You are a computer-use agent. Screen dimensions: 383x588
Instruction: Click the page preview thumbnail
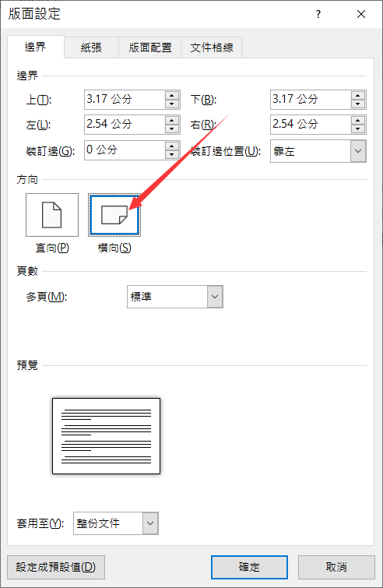tap(106, 436)
